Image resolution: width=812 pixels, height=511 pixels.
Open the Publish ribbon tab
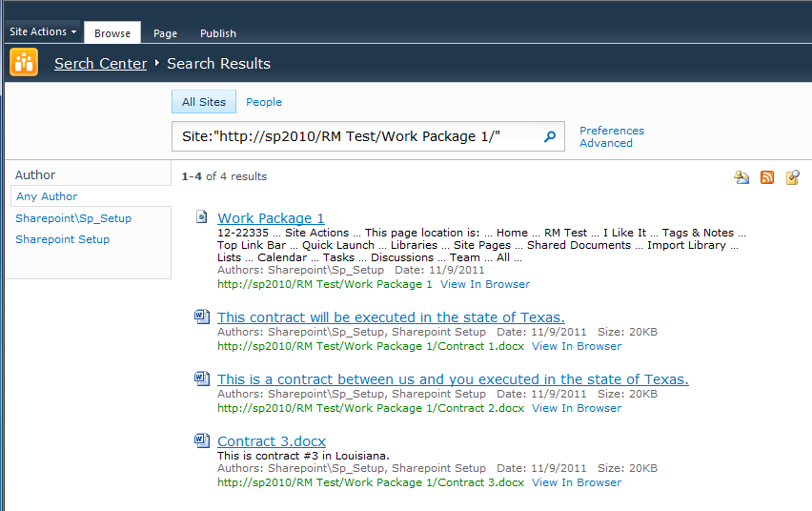click(x=218, y=33)
